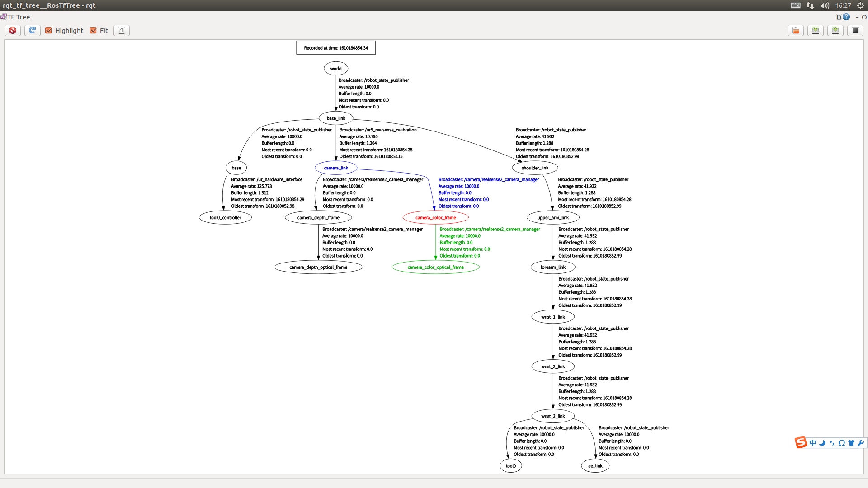Click the wrist_3_link node

tap(553, 416)
